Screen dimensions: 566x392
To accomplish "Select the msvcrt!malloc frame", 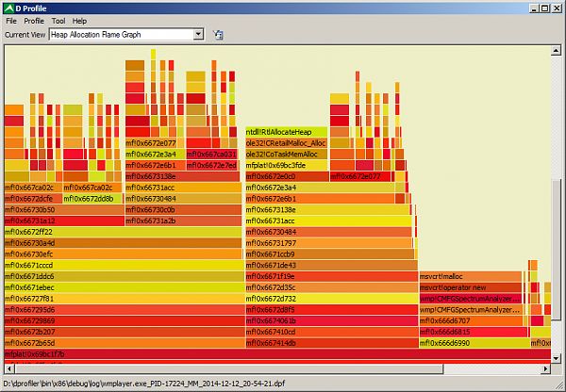I will click(x=471, y=277).
